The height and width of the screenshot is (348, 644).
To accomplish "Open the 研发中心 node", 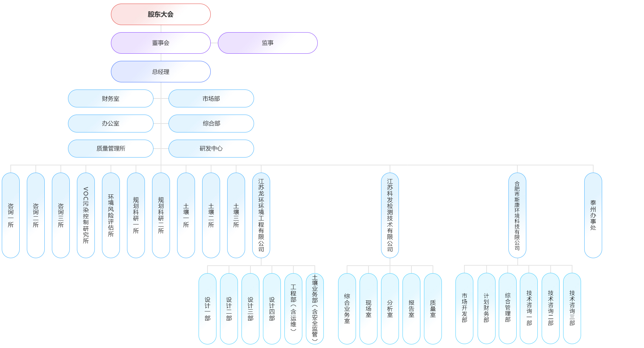I will click(211, 149).
